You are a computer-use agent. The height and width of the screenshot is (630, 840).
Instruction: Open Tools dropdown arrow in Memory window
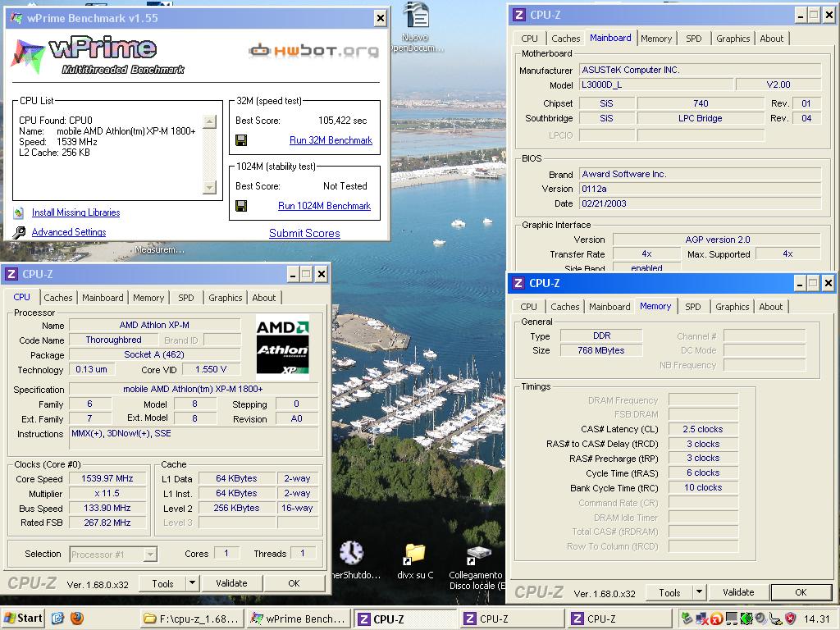[x=699, y=592]
